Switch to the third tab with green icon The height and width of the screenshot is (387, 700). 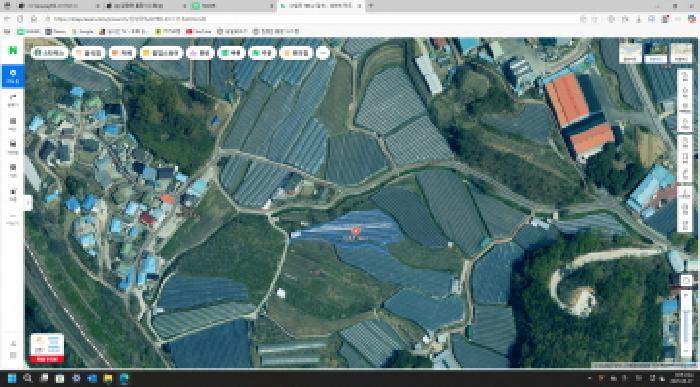coord(233,6)
